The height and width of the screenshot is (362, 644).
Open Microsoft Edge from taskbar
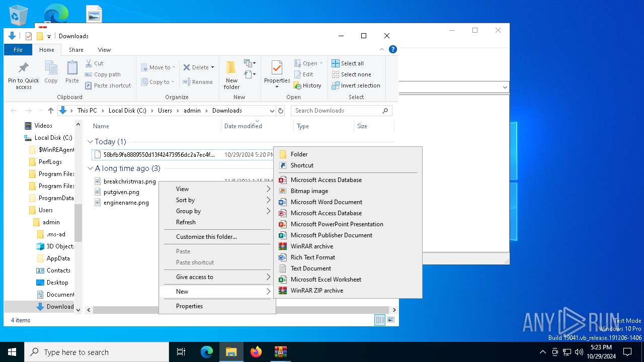[207, 352]
